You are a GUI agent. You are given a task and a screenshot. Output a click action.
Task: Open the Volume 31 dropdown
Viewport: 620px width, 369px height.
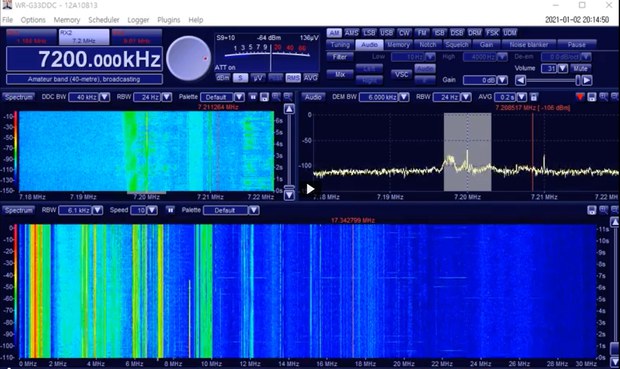click(x=563, y=68)
